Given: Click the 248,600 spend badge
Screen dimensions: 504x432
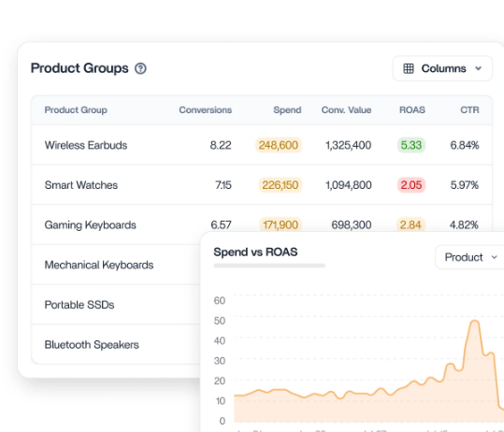Looking at the screenshot, I should click(x=279, y=145).
